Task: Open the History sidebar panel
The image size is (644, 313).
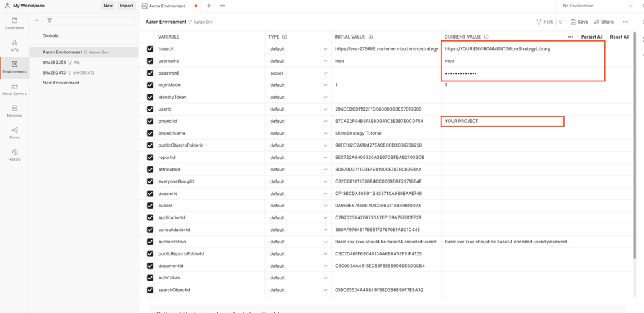Action: (x=14, y=155)
